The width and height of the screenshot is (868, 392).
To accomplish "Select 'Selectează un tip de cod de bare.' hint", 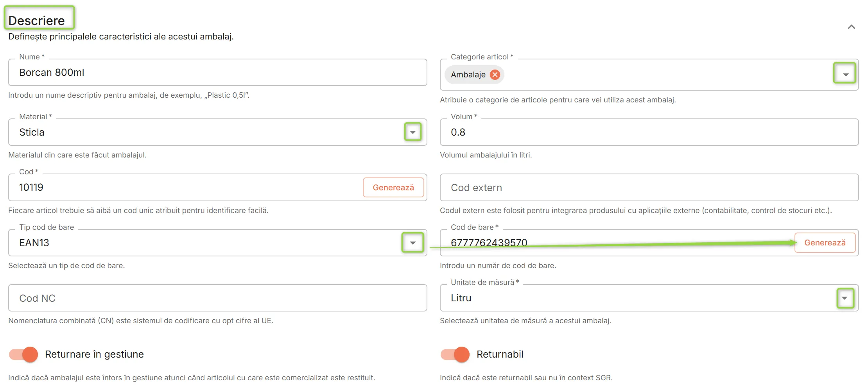I will 66,265.
